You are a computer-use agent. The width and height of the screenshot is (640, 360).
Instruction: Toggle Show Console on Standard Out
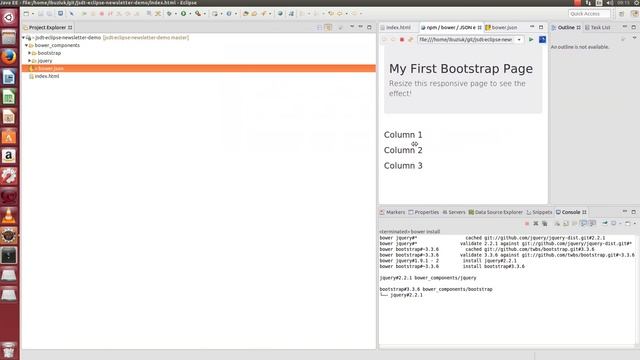pos(584,223)
